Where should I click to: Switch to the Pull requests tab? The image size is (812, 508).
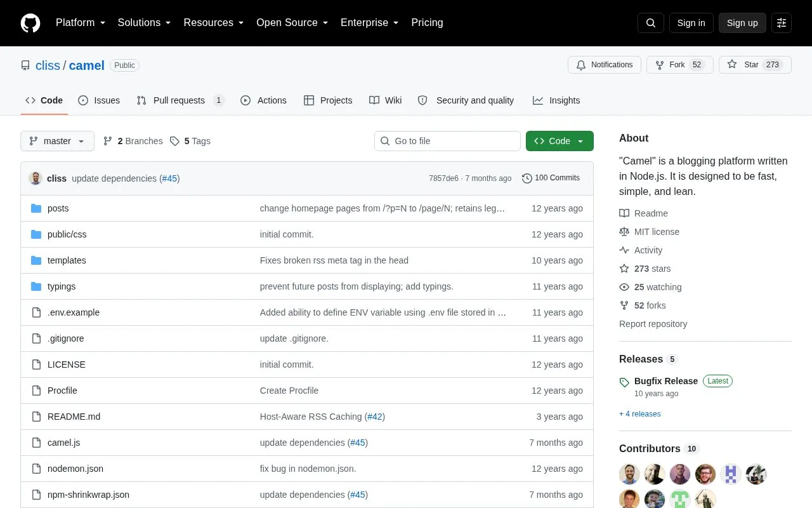click(180, 100)
